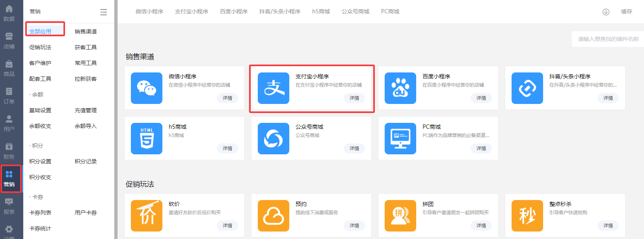Open 常用工具 in the marketing menu

(x=86, y=63)
